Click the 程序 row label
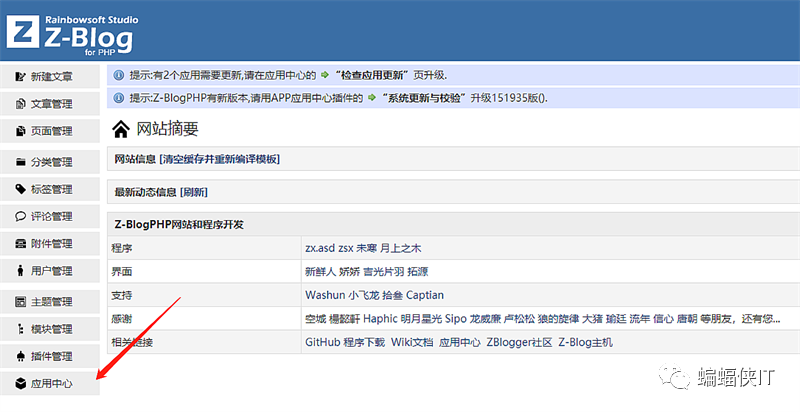 coord(122,248)
